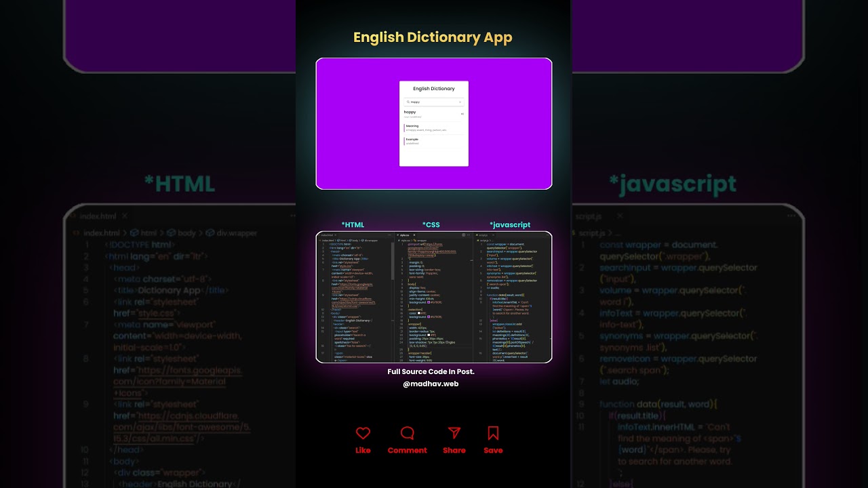Tap the bookmark Save icon

pyautogui.click(x=493, y=433)
